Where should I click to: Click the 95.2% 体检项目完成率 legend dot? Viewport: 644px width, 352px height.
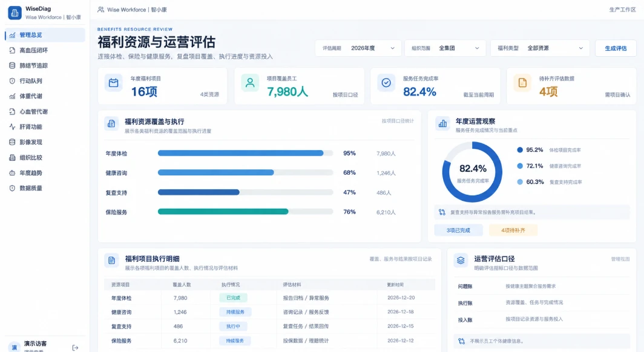click(x=520, y=150)
